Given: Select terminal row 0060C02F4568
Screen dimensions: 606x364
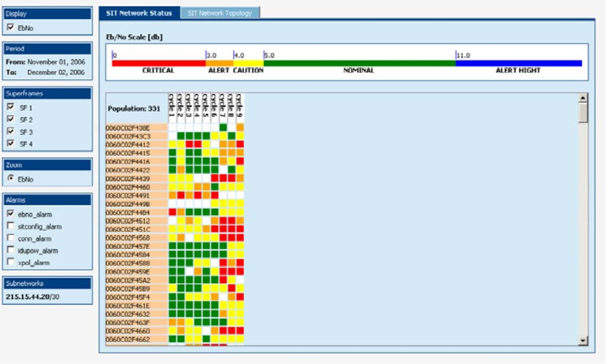Looking at the screenshot, I should pyautogui.click(x=136, y=238).
